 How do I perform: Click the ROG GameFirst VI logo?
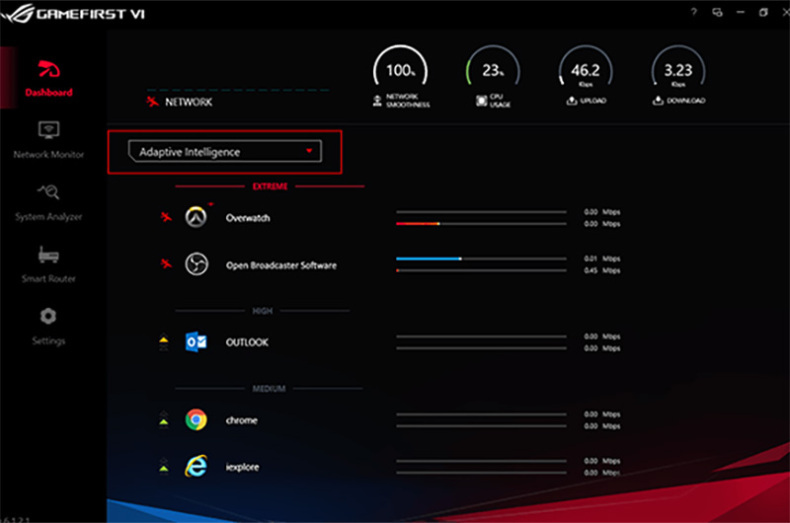click(x=73, y=13)
